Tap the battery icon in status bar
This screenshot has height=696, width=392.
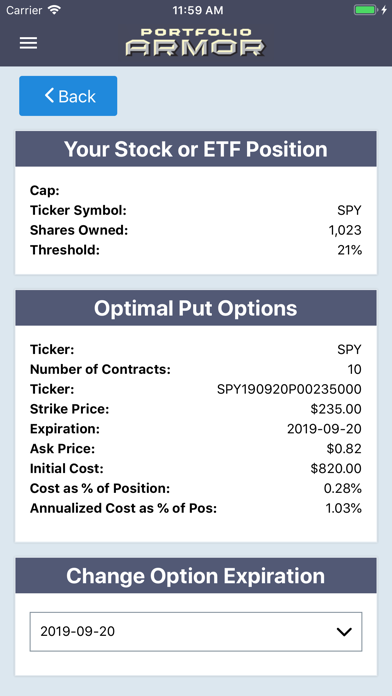[366, 10]
